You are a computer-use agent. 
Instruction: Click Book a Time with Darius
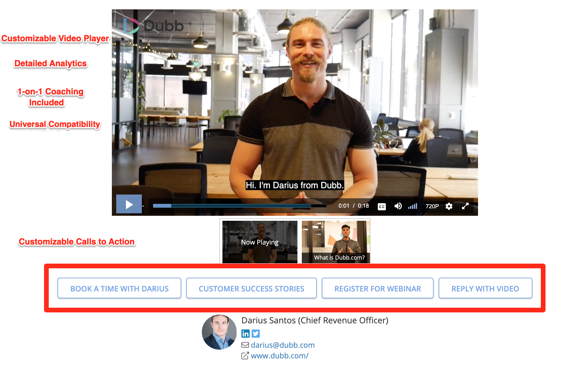coord(119,288)
